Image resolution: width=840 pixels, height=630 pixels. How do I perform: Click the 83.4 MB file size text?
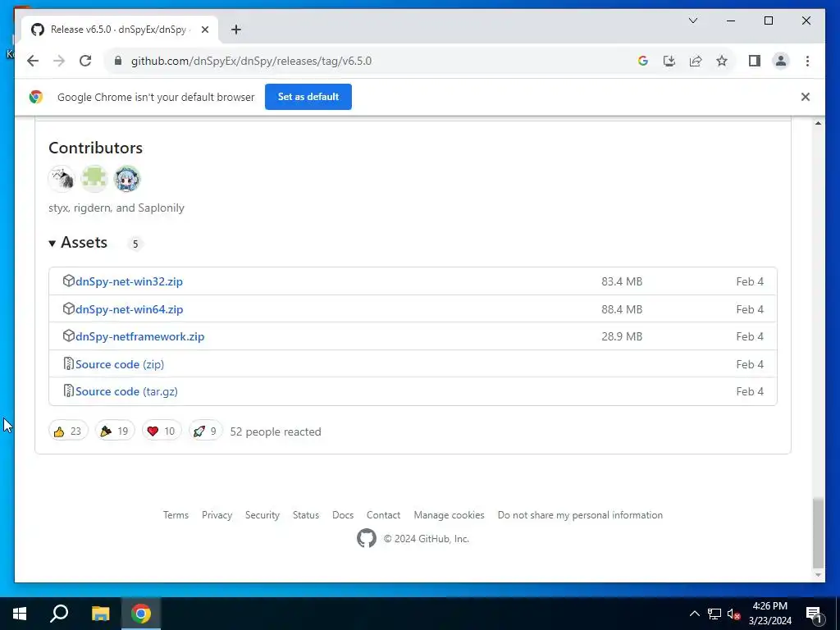(622, 282)
